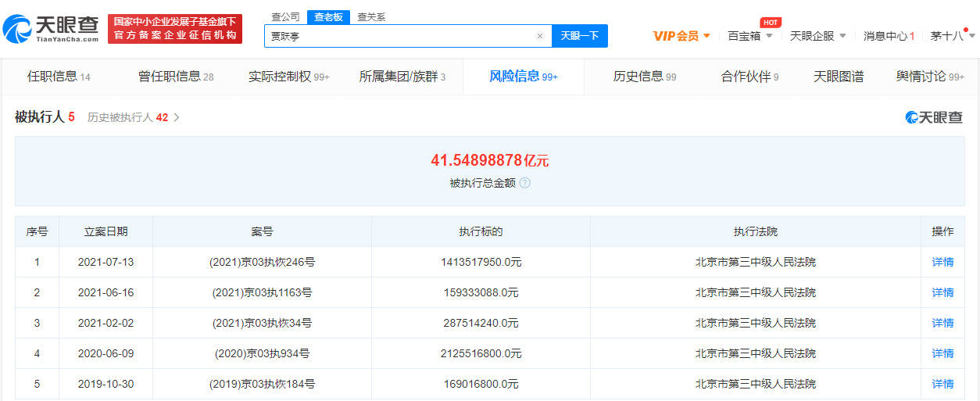Viewport: 980px width, 401px height.
Task: Switch to the 查公司 search tab
Action: [x=285, y=17]
